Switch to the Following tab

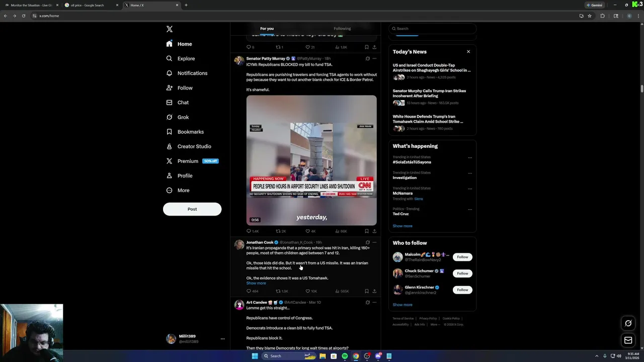point(342,29)
